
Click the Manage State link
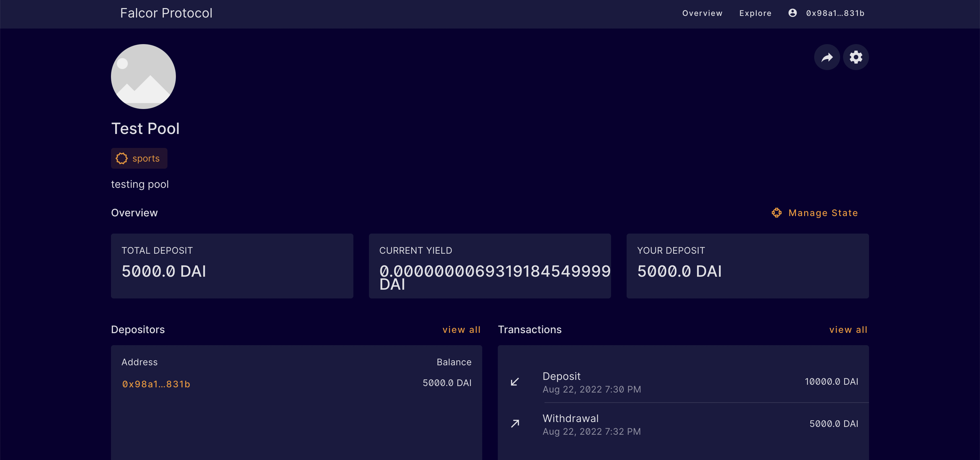823,213
